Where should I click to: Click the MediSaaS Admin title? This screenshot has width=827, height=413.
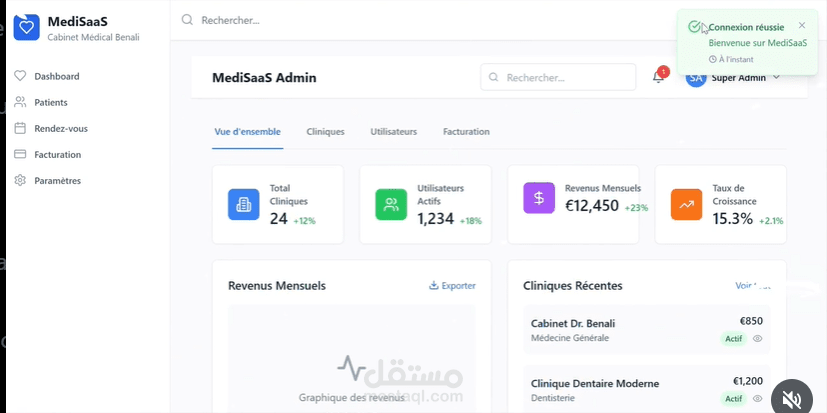[264, 78]
